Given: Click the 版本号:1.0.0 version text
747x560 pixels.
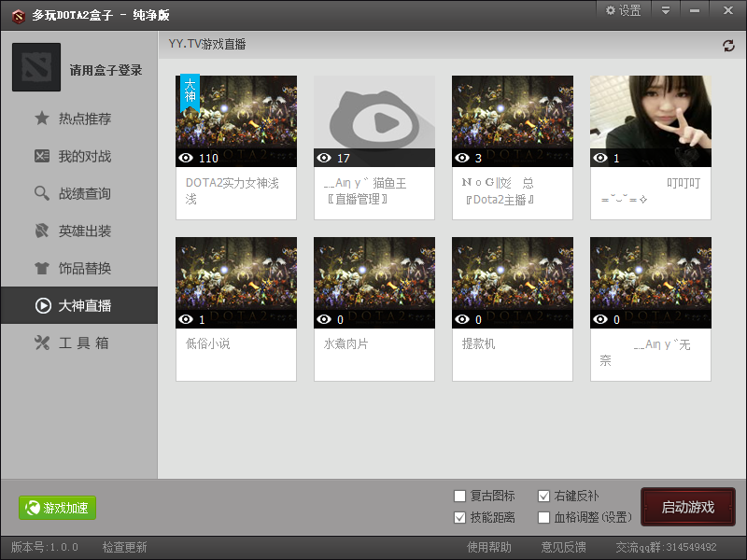Looking at the screenshot, I should [45, 547].
